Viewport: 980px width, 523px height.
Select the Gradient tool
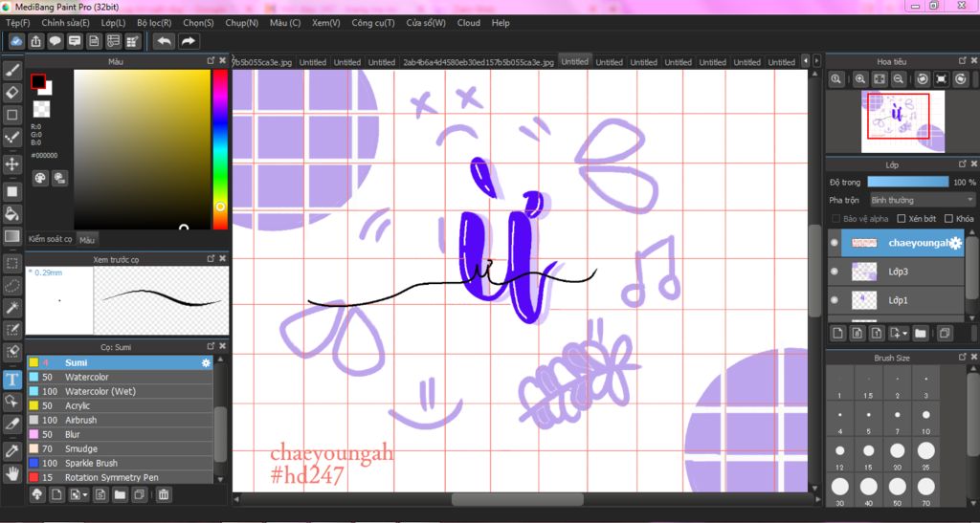(11, 236)
